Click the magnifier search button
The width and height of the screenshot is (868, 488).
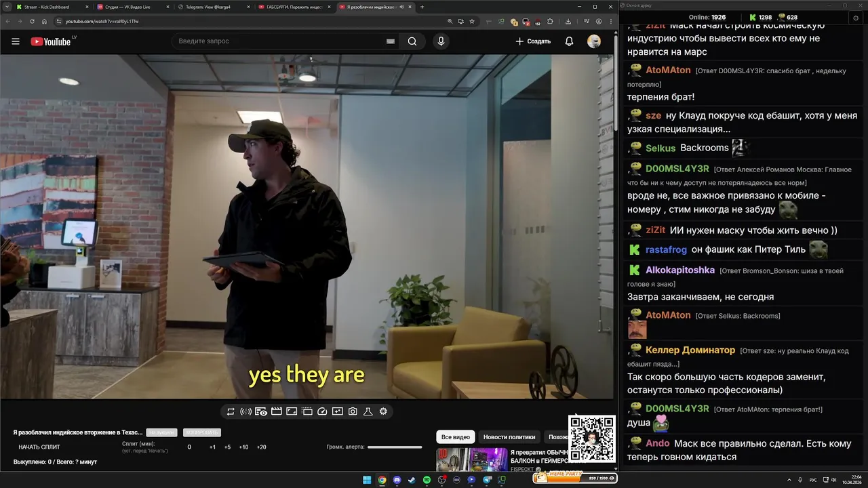pos(412,41)
